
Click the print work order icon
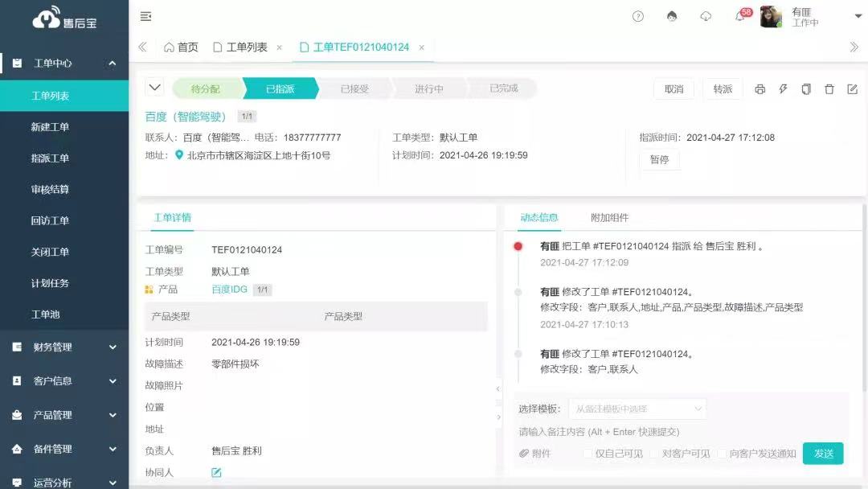(759, 89)
